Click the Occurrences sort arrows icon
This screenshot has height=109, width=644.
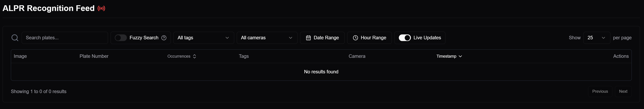(x=194, y=56)
